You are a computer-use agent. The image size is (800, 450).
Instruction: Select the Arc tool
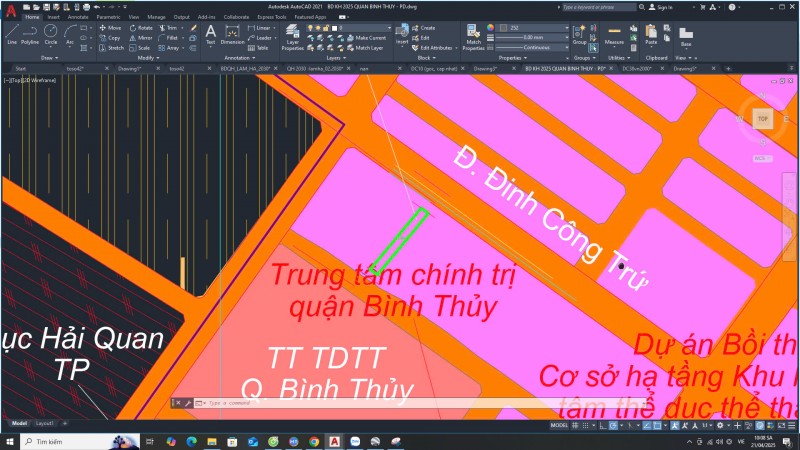point(69,34)
